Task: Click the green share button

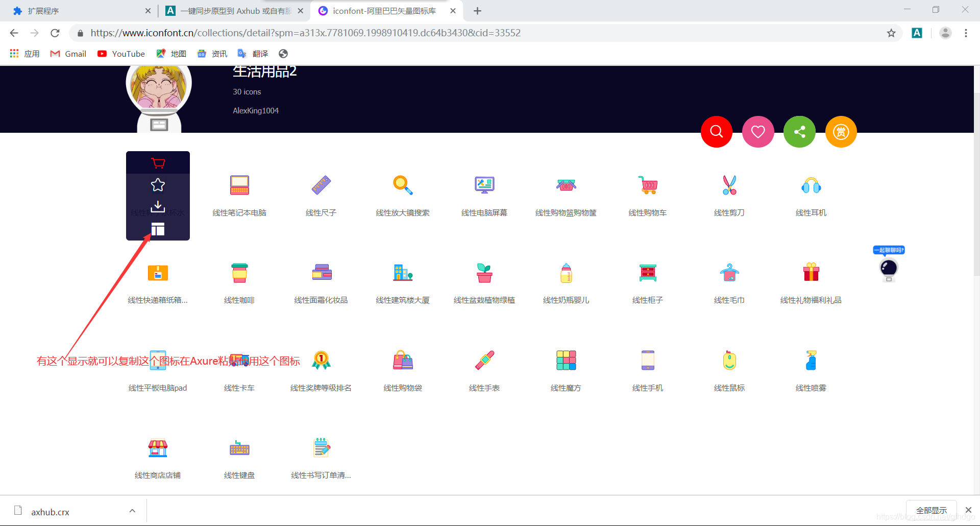Action: (x=799, y=132)
